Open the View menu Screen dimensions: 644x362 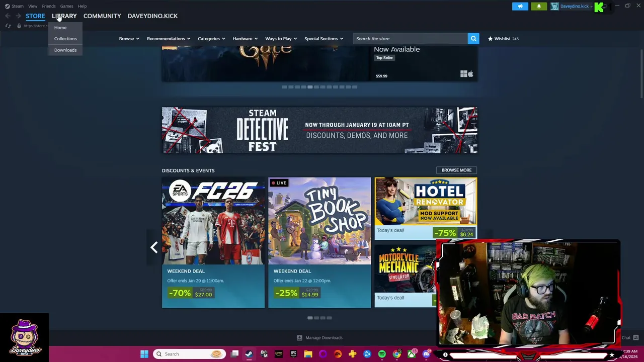33,6
